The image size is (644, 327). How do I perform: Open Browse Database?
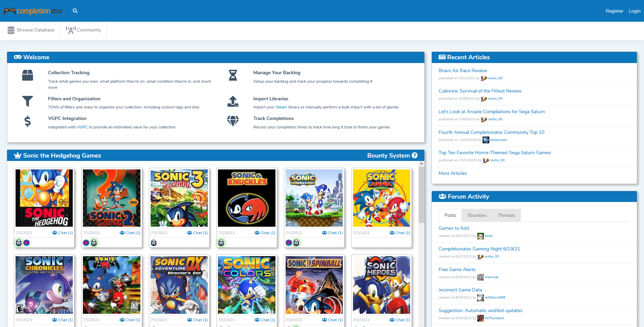click(30, 30)
